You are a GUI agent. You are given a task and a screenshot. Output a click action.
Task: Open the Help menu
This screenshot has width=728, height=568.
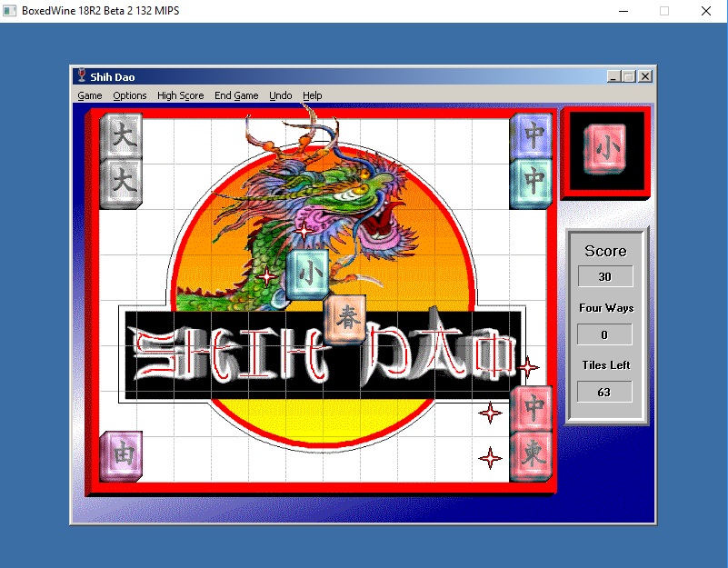[312, 95]
